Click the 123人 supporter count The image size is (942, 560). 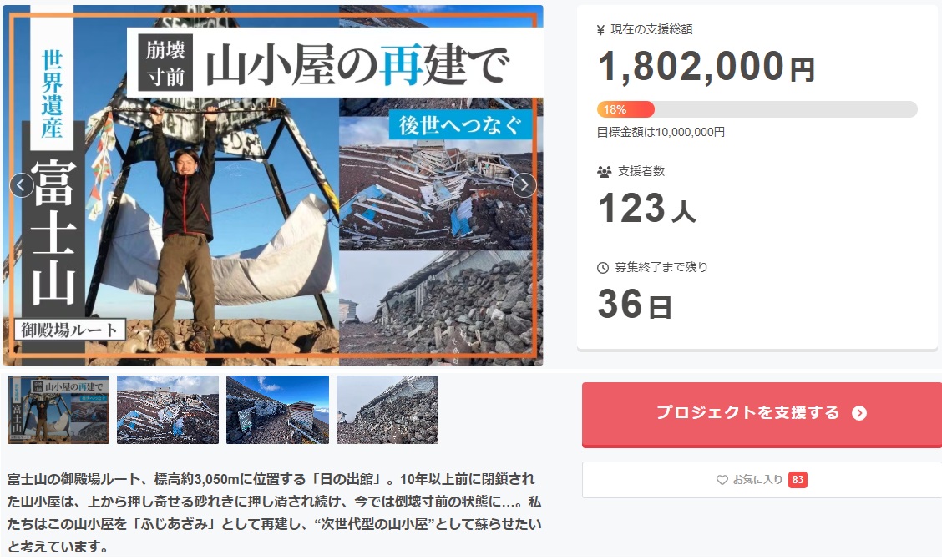click(x=647, y=209)
